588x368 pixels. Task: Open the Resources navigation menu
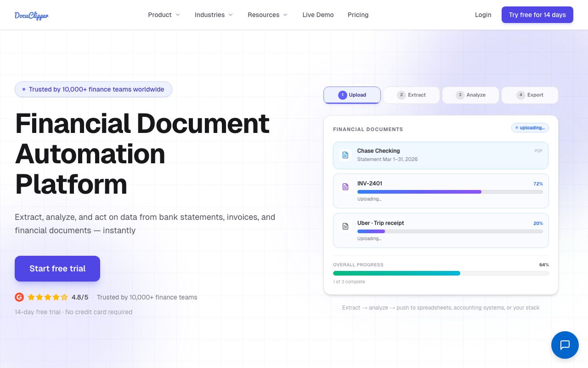pos(268,15)
